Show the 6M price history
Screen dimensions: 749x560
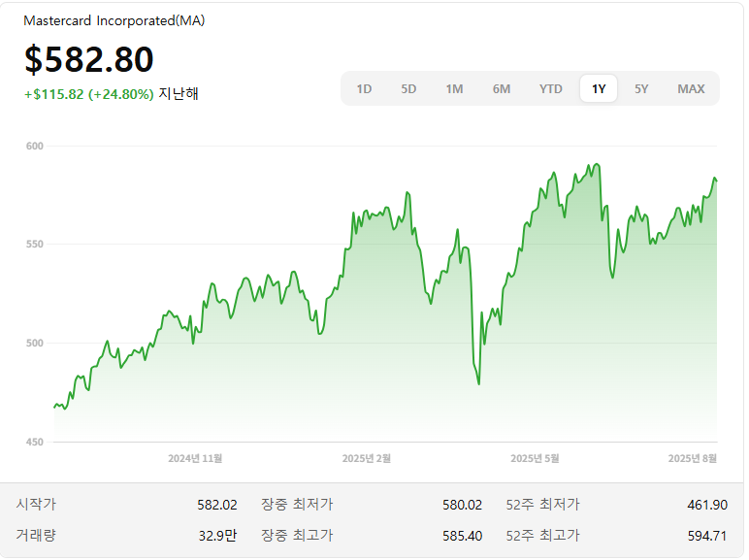(x=502, y=89)
